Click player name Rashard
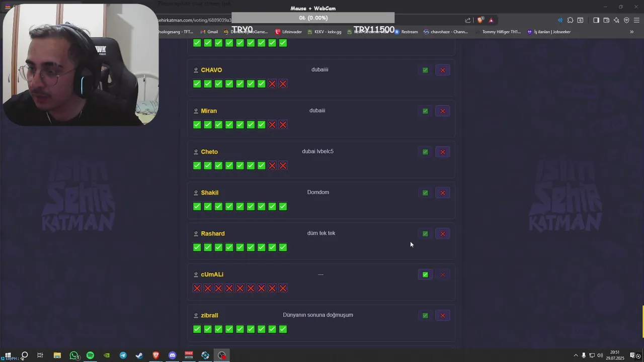 [x=213, y=233]
